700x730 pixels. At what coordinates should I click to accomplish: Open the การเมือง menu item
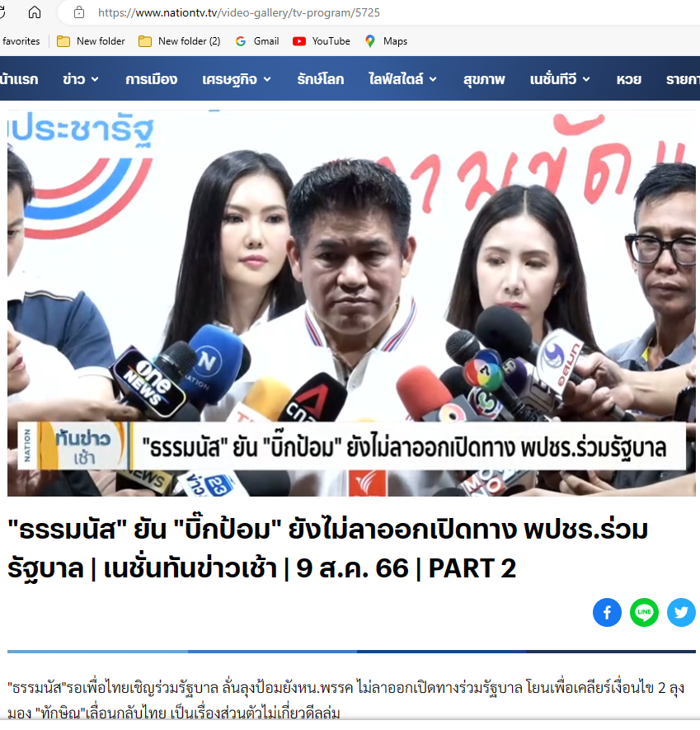point(151,79)
